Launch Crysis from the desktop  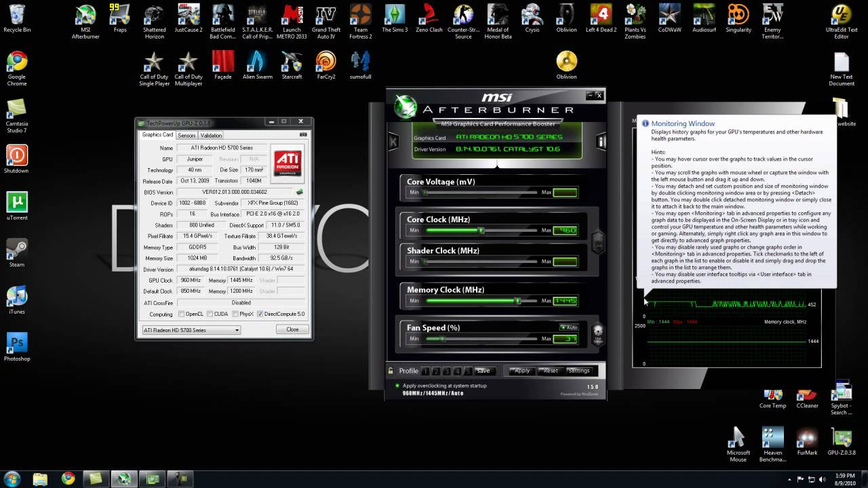532,19
